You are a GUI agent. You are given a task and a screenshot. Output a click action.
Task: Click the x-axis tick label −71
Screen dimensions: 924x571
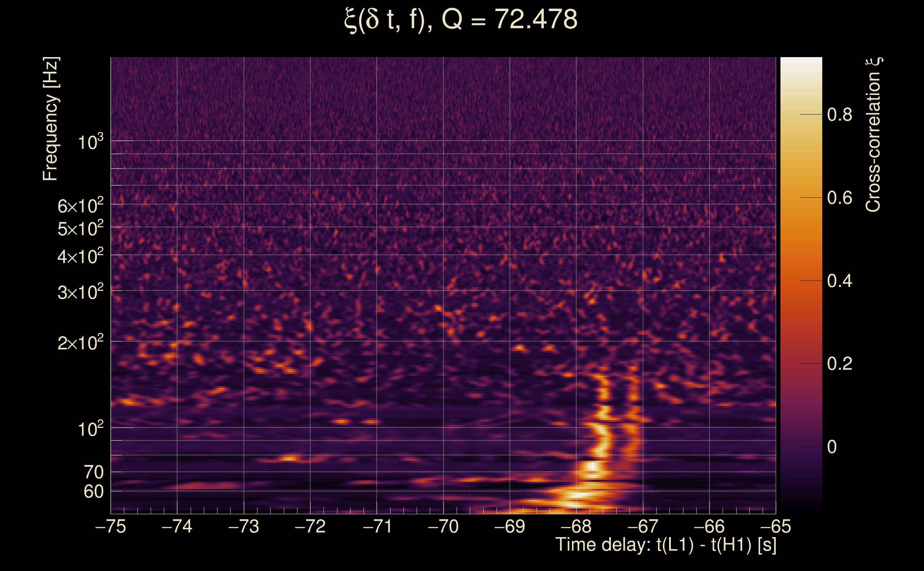pos(377,526)
